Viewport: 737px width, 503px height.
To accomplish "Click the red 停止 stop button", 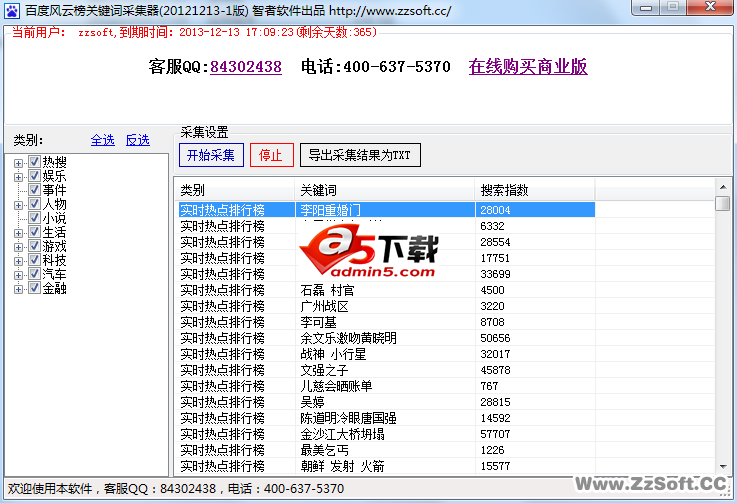I will tap(272, 155).
